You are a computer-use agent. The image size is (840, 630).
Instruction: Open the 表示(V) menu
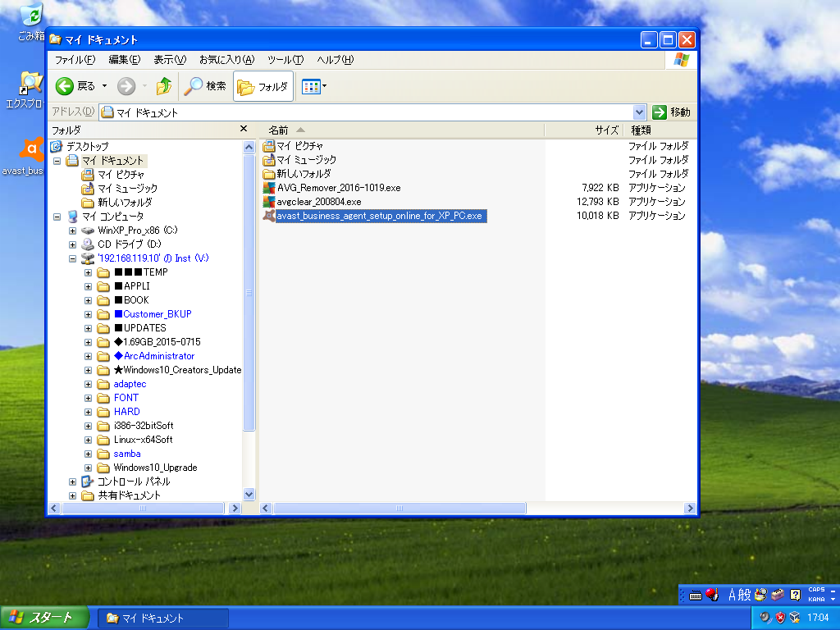point(170,59)
